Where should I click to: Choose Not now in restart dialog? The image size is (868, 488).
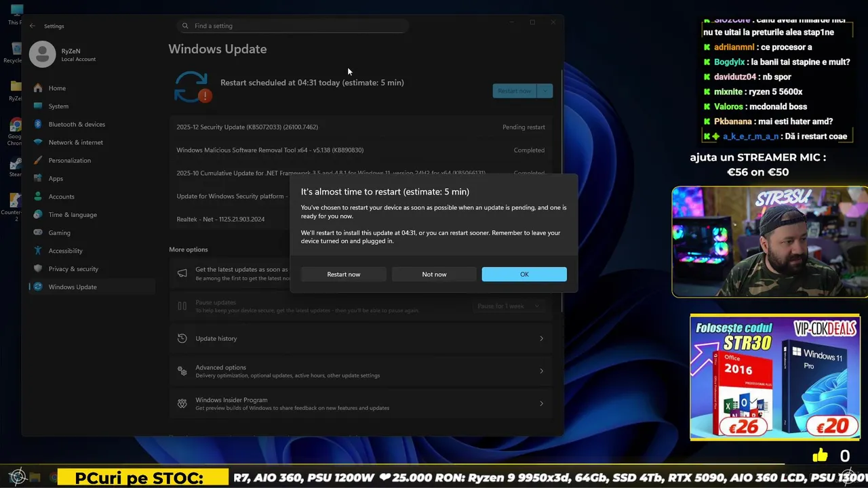434,274
